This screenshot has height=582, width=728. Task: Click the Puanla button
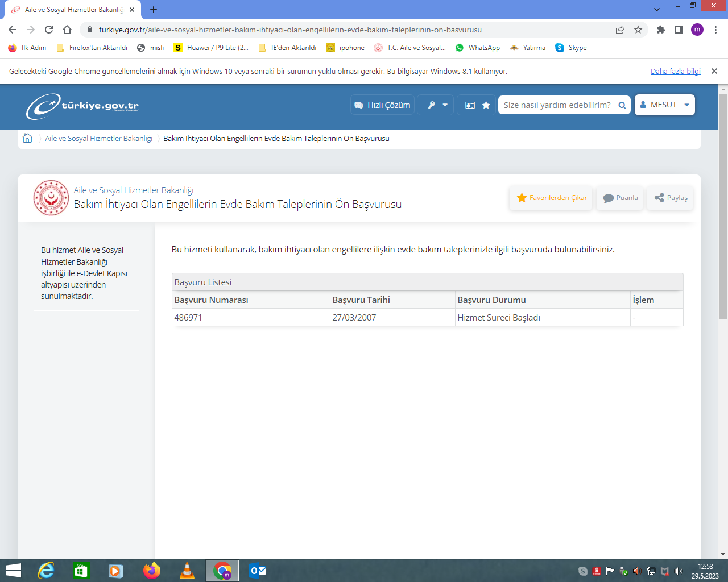coord(620,198)
